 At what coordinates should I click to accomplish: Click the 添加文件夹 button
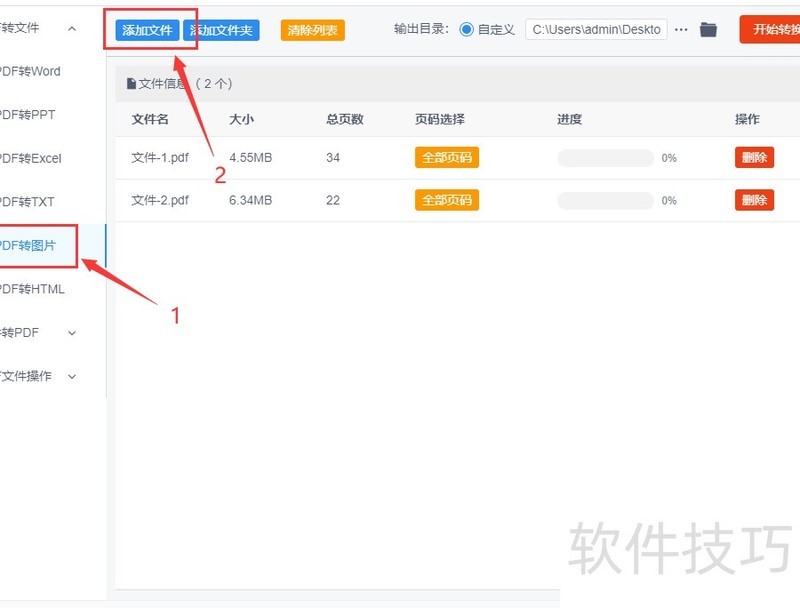click(x=220, y=29)
